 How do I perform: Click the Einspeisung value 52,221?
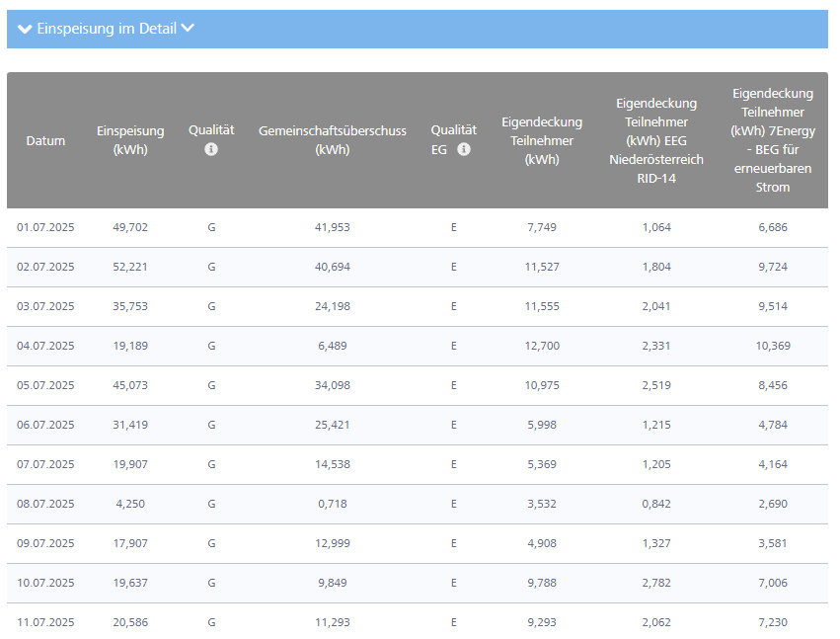pos(131,267)
